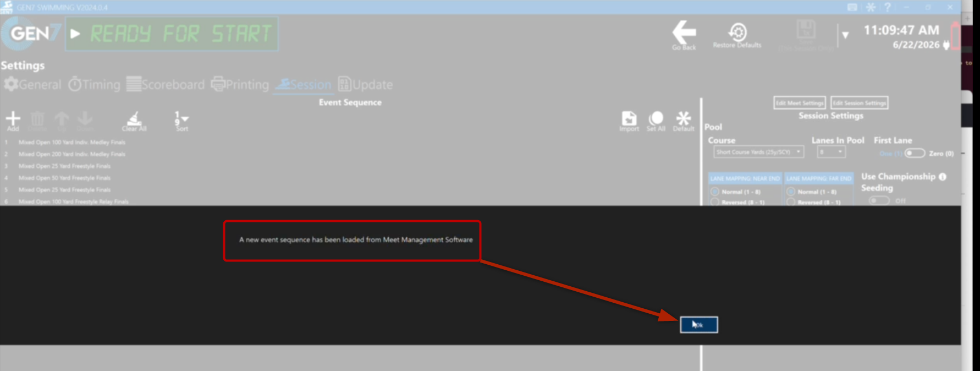Screen dimensions: 980x371
Task: Switch to the Update settings tab
Action: [366, 85]
